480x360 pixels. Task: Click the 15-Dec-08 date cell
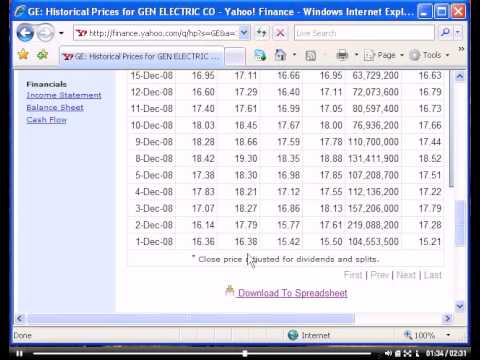152,76
